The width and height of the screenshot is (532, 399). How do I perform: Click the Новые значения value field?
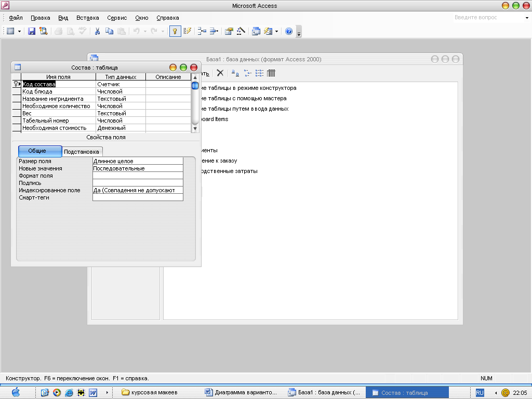point(138,168)
